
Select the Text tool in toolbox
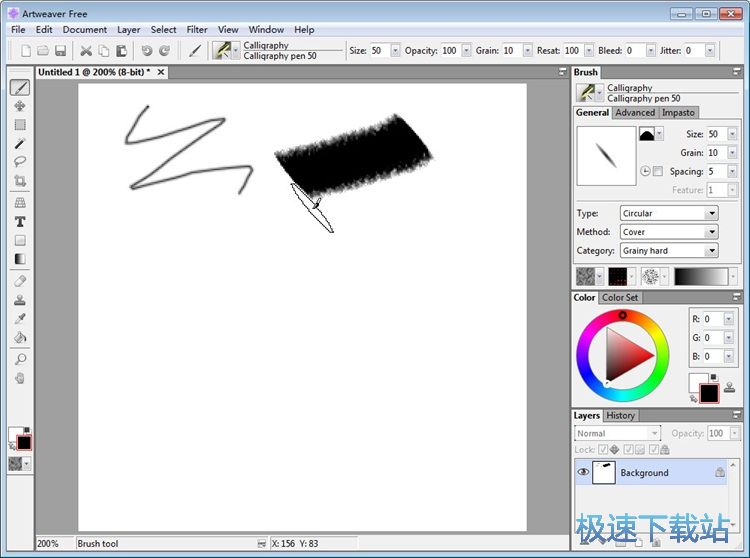point(20,221)
